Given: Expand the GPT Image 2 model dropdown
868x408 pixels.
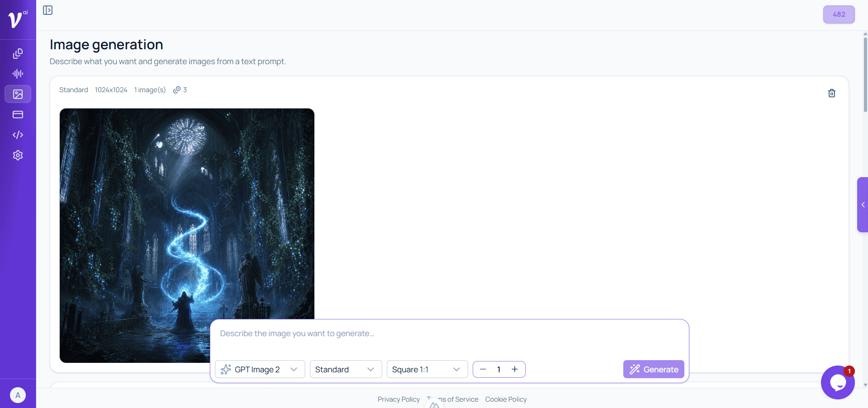Looking at the screenshot, I should (x=260, y=369).
